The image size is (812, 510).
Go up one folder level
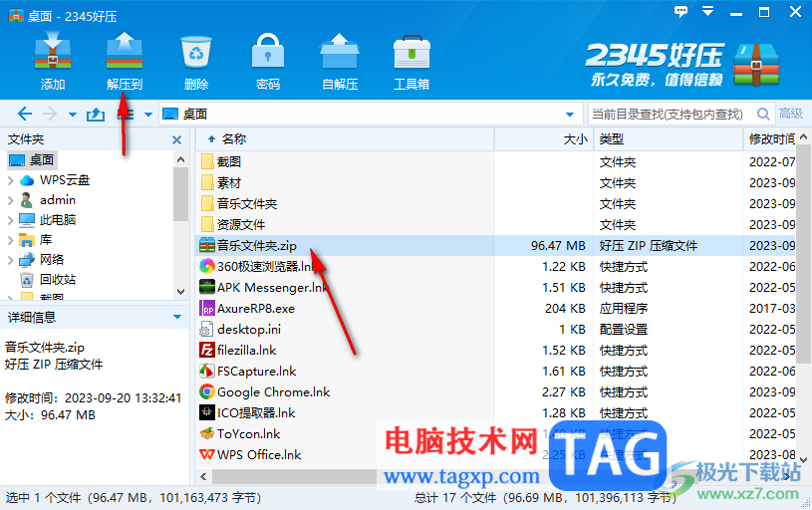[96, 114]
